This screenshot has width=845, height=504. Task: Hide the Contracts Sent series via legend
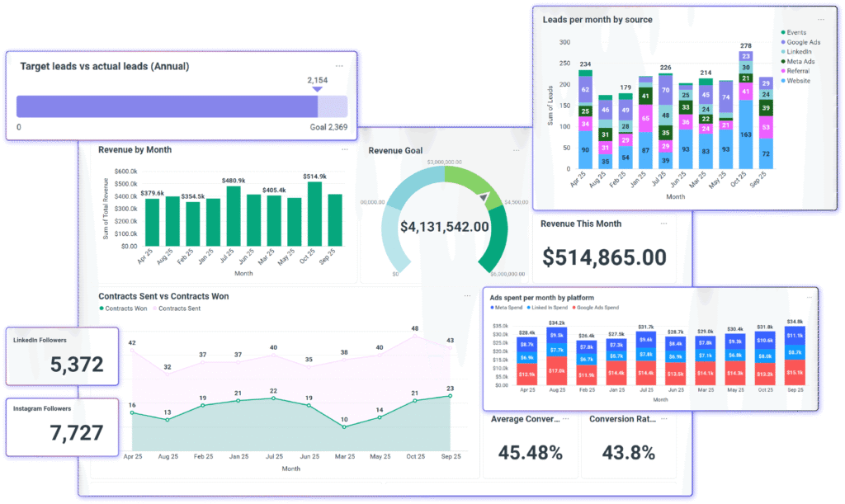[178, 309]
